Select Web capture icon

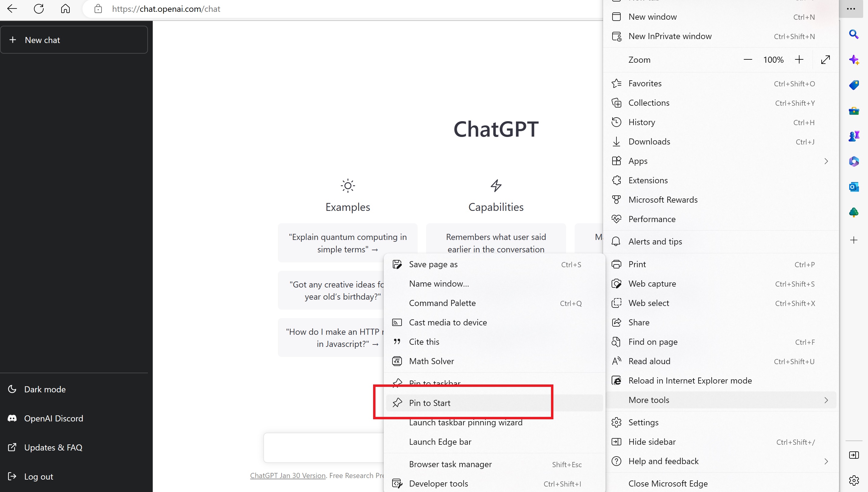click(x=617, y=284)
